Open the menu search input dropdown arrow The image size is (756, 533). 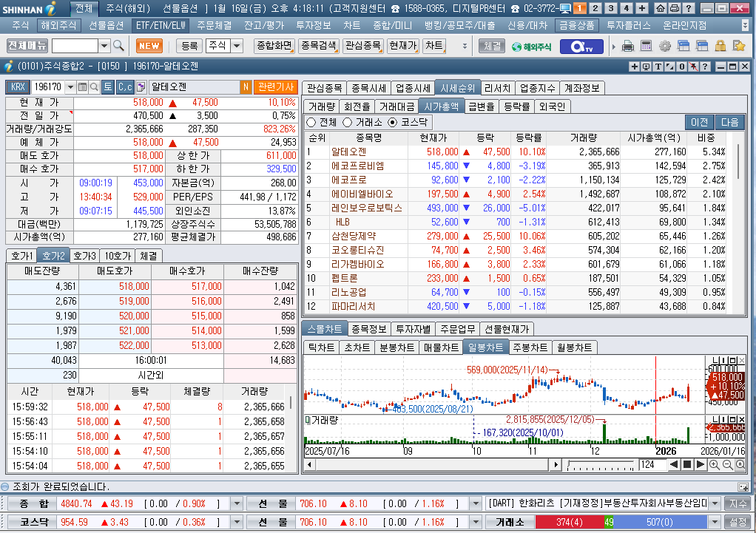coord(104,46)
